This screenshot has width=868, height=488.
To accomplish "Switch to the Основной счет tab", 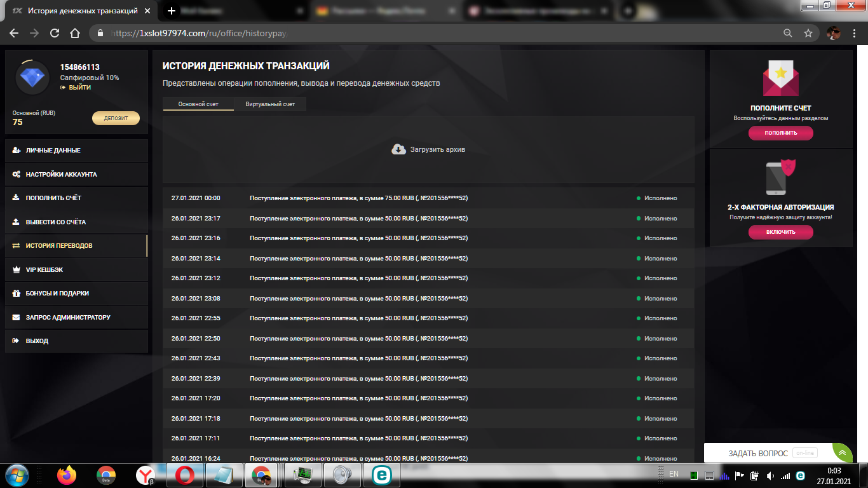I will pos(198,104).
